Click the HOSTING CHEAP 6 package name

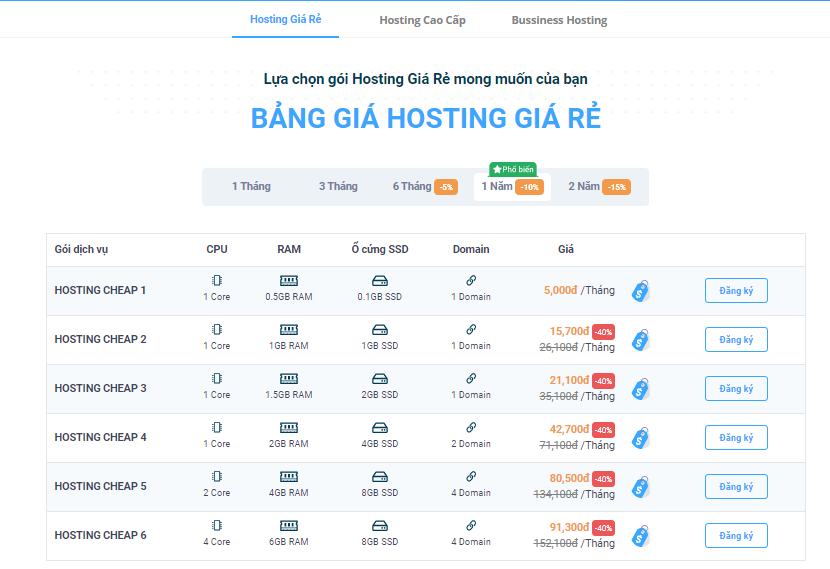[100, 535]
